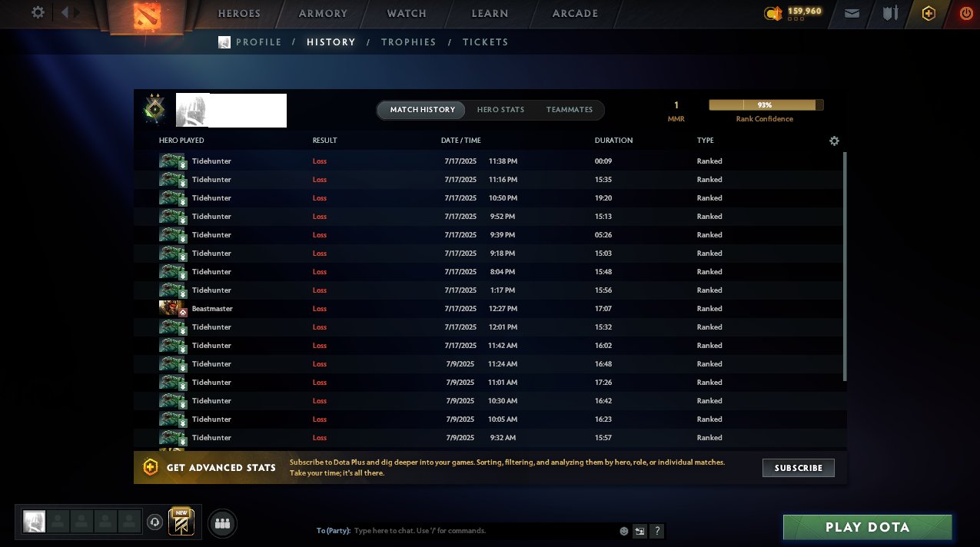Click the RESULT column header
Image resolution: width=980 pixels, height=547 pixels.
pos(324,141)
